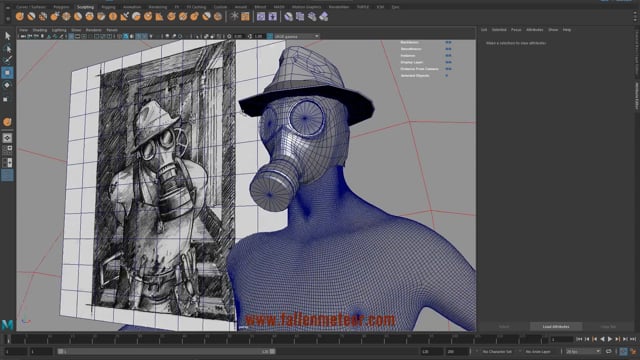Screen dimensions: 640x360
Task: Jump to start of playback range
Action: [x=579, y=339]
